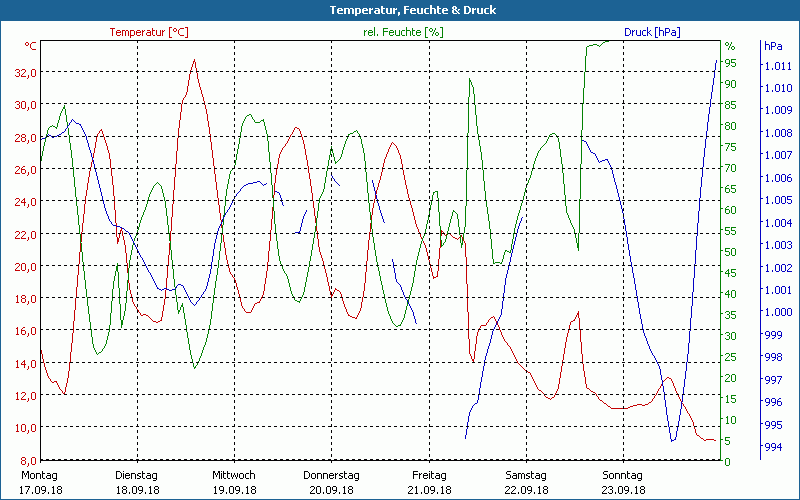This screenshot has width=800, height=500.
Task: Click the 'Dienstag' day label
Action: point(137,475)
